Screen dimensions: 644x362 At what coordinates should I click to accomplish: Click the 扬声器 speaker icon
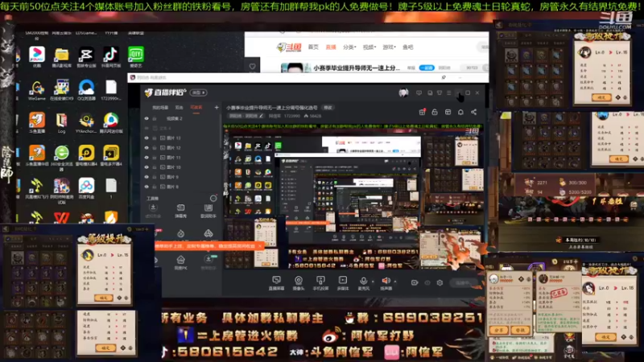point(386,281)
